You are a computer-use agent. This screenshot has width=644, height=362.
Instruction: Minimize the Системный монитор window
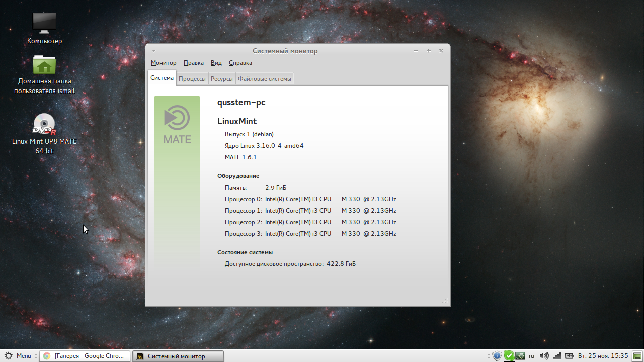point(416,51)
